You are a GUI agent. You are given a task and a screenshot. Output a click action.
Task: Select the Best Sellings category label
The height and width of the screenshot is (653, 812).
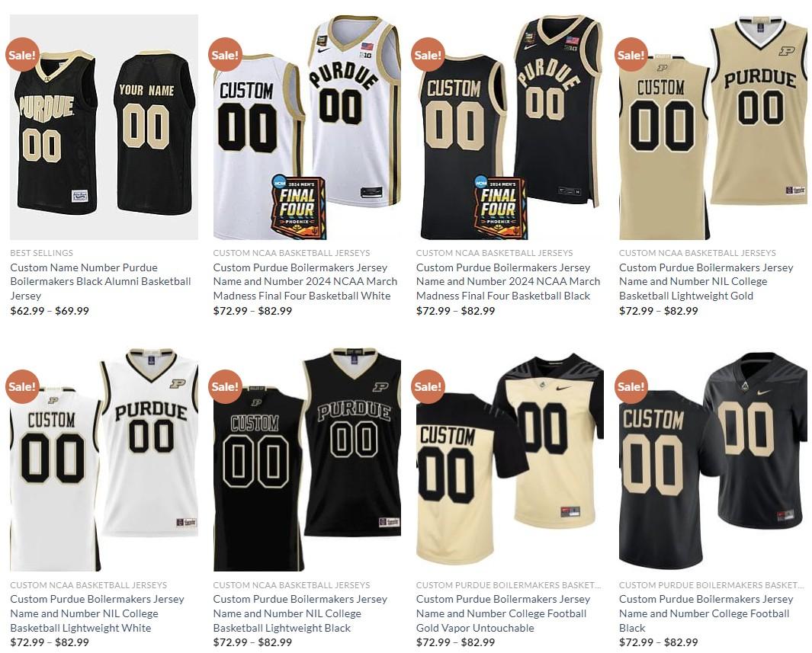(x=41, y=253)
